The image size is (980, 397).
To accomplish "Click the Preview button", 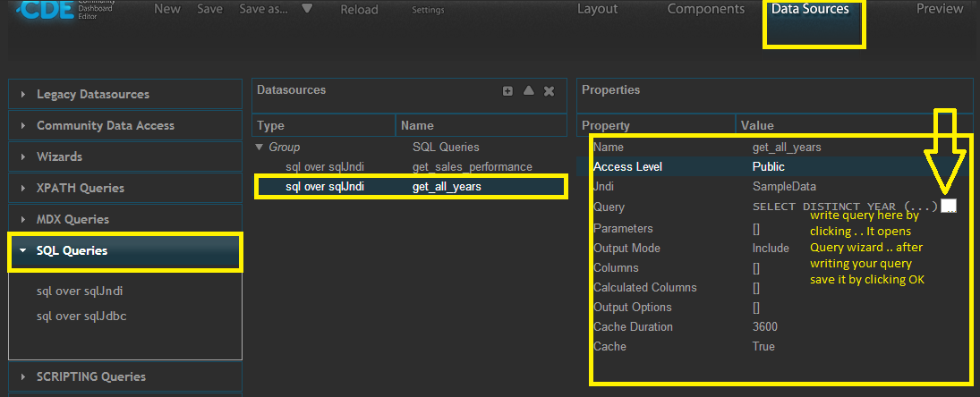I will pyautogui.click(x=939, y=9).
